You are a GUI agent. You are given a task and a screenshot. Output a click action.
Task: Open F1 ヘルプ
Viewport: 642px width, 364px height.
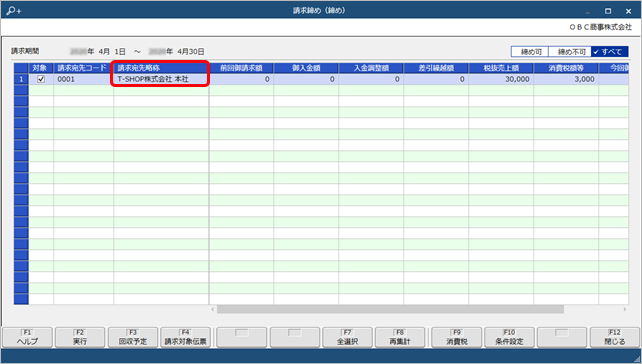(x=27, y=337)
